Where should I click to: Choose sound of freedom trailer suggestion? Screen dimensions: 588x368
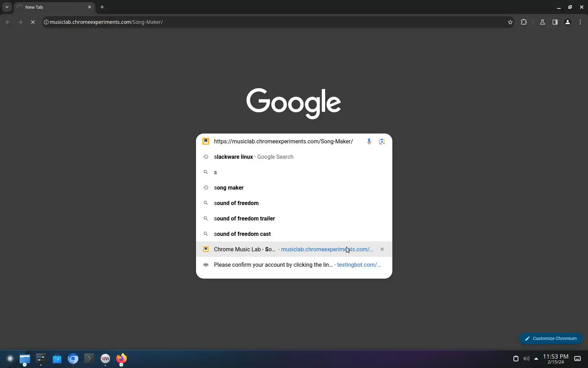pos(294,218)
